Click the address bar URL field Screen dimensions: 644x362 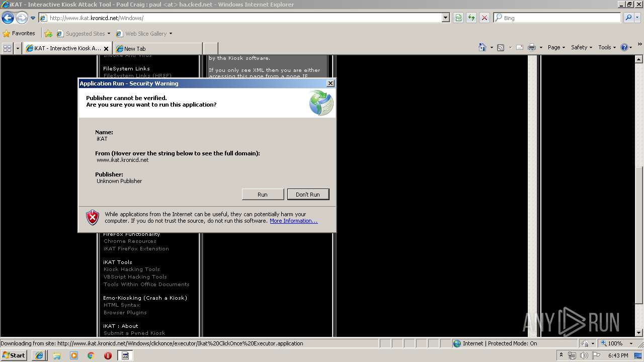[x=240, y=18]
